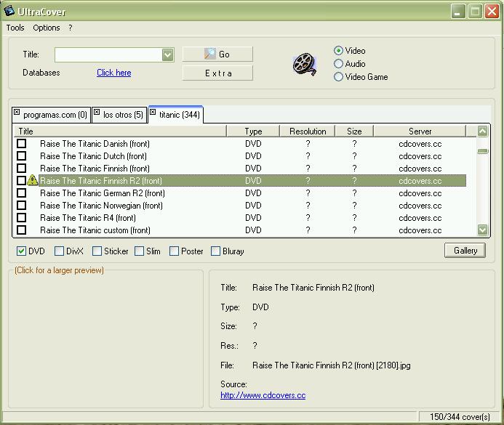Click the Extra button
Viewport: 504px width, 425px height.
point(217,73)
